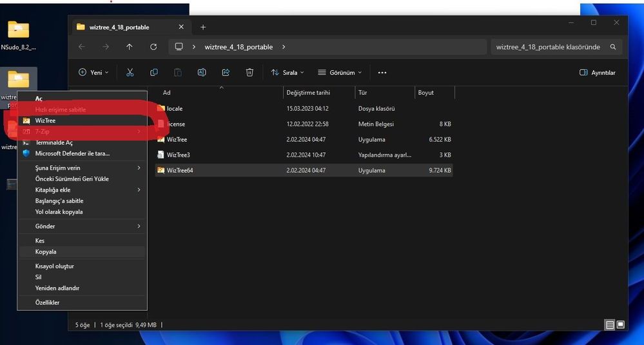Choose Kopyala from the context menu

(82, 251)
